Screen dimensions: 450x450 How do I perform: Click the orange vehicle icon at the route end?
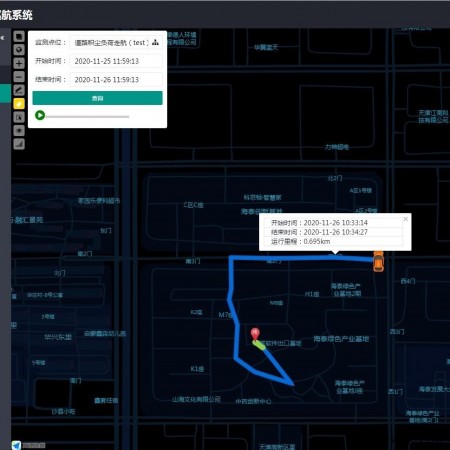pyautogui.click(x=378, y=261)
